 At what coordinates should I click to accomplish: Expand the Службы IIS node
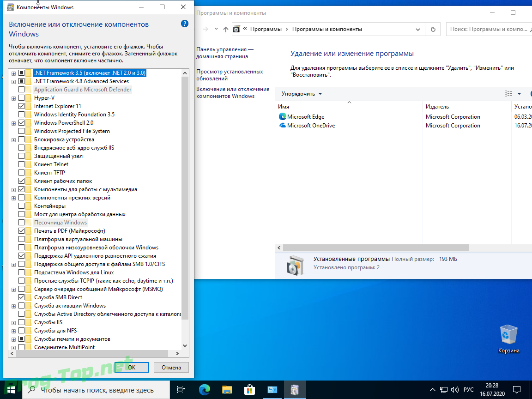13,323
